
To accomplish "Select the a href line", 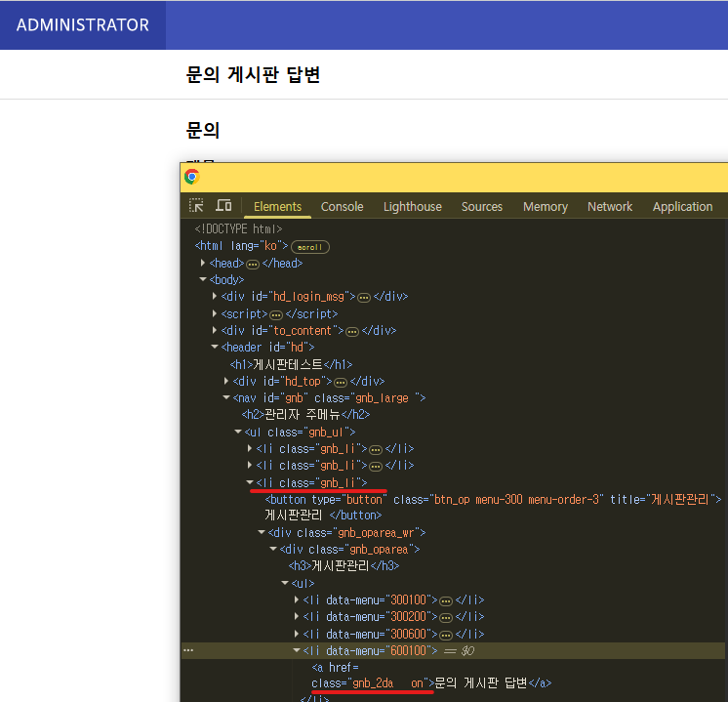I will (336, 668).
